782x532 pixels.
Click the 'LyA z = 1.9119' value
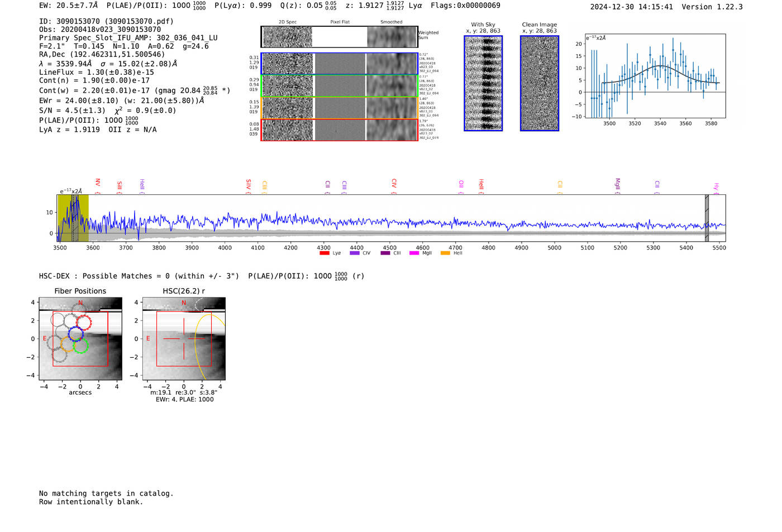tap(70, 130)
